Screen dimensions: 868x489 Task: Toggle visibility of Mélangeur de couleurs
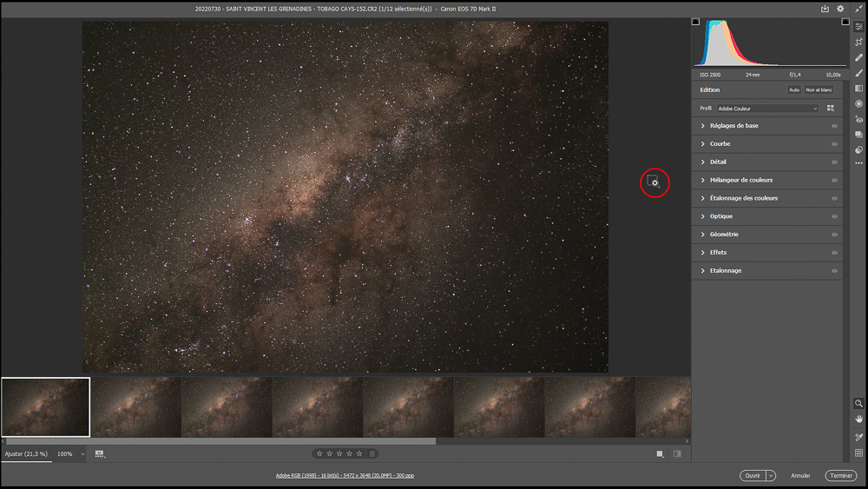pos(834,180)
